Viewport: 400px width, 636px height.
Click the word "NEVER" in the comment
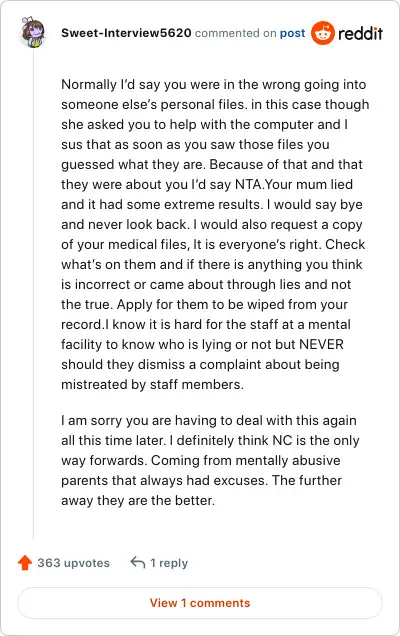click(321, 344)
